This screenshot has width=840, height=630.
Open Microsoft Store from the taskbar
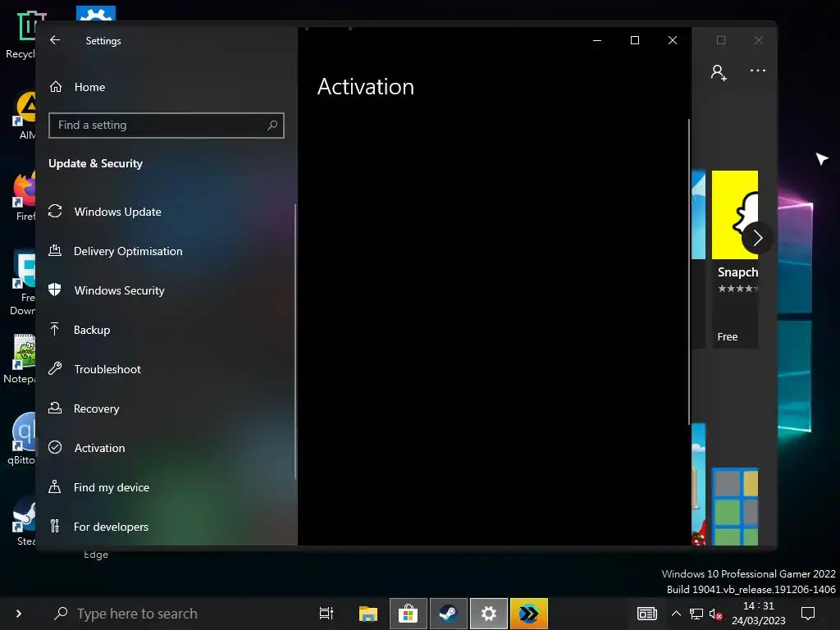[408, 614]
